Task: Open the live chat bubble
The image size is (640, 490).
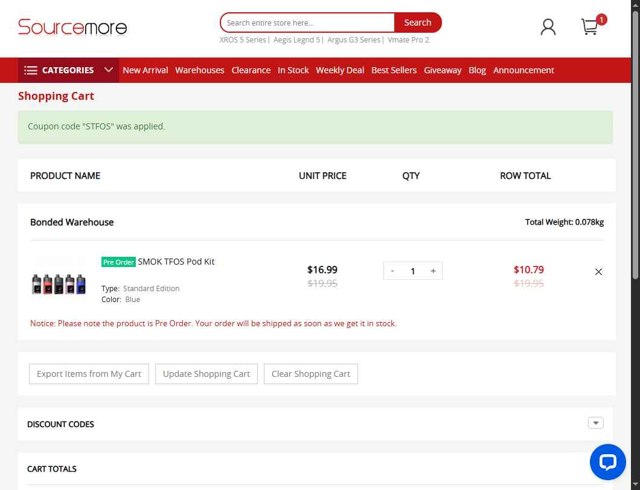Action: point(608,462)
